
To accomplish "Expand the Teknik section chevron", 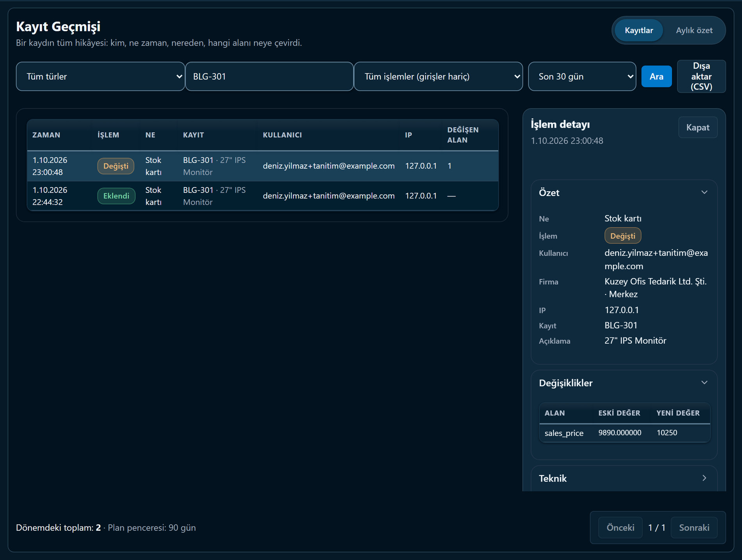I will tap(705, 478).
